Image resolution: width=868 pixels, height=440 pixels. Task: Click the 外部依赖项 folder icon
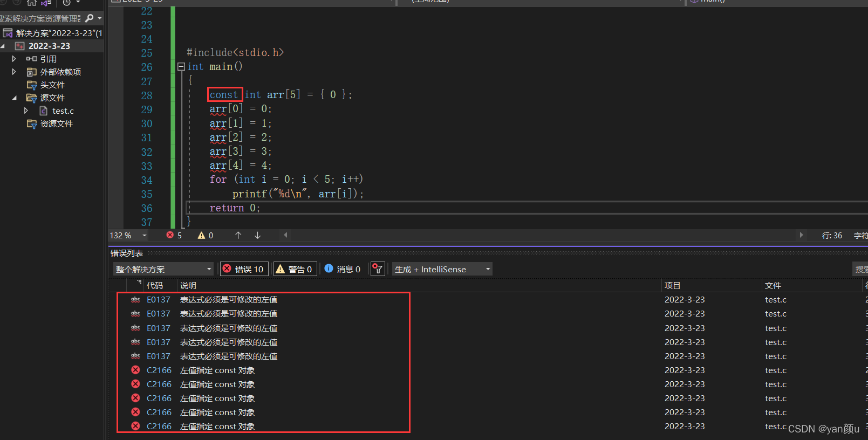[x=32, y=72]
